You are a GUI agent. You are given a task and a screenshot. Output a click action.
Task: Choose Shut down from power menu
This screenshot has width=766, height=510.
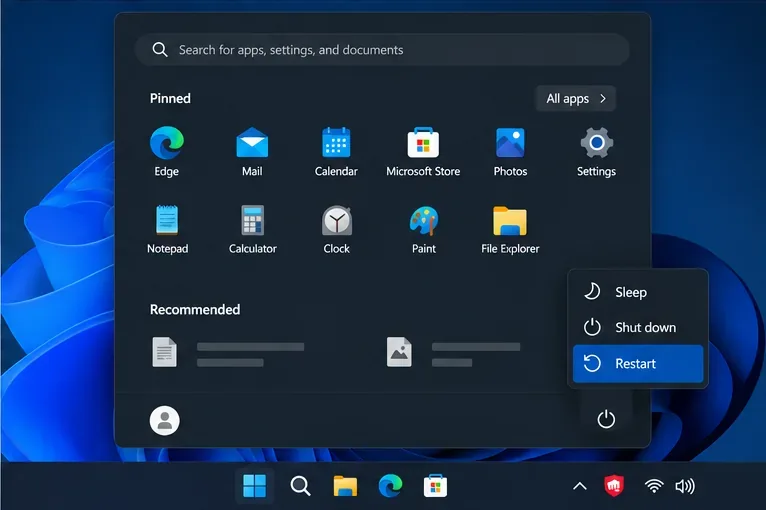638,327
